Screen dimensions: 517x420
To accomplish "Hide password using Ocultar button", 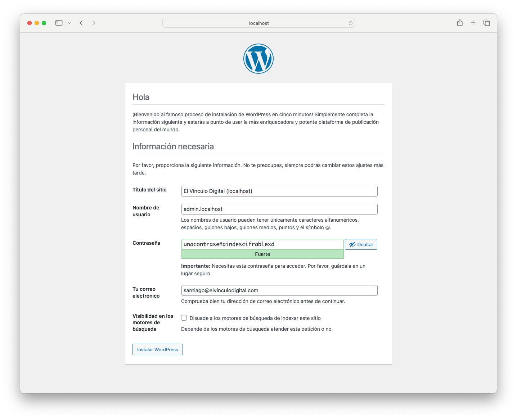I will 361,244.
